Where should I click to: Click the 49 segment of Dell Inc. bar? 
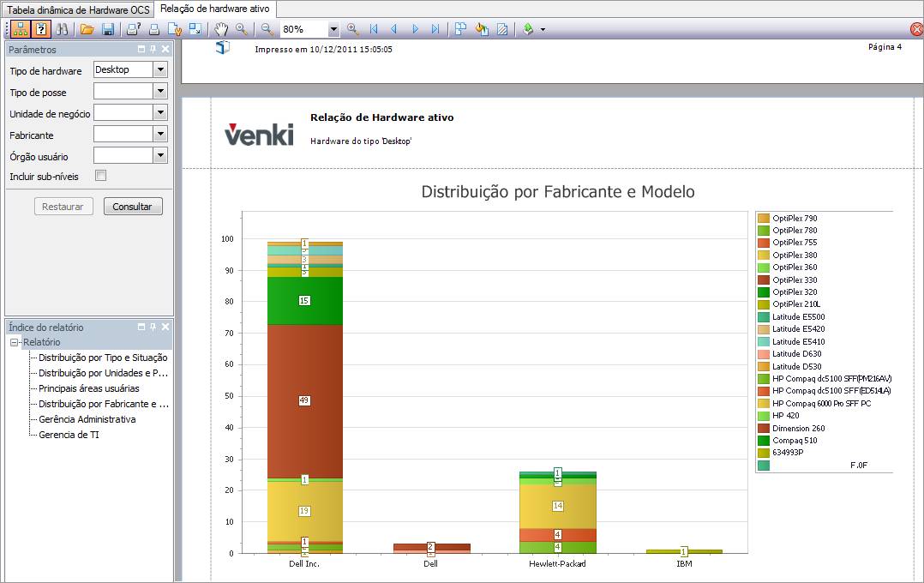pyautogui.click(x=304, y=401)
